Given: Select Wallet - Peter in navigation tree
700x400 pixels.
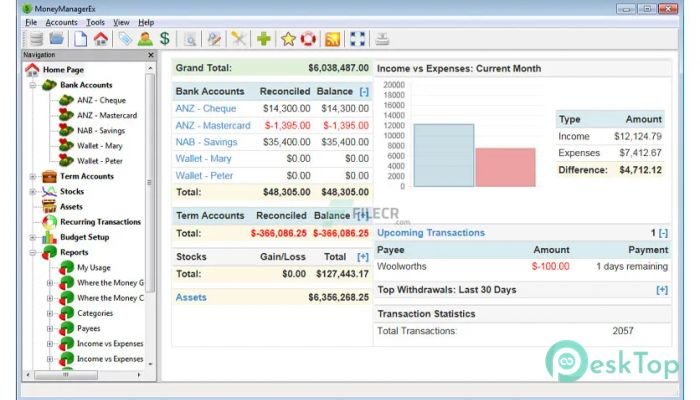Looking at the screenshot, I should pos(100,161).
